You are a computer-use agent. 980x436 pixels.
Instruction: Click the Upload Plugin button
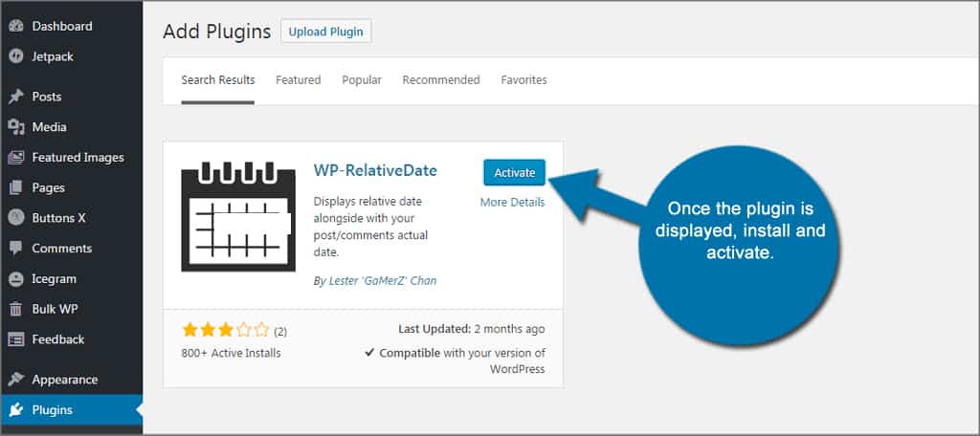326,32
